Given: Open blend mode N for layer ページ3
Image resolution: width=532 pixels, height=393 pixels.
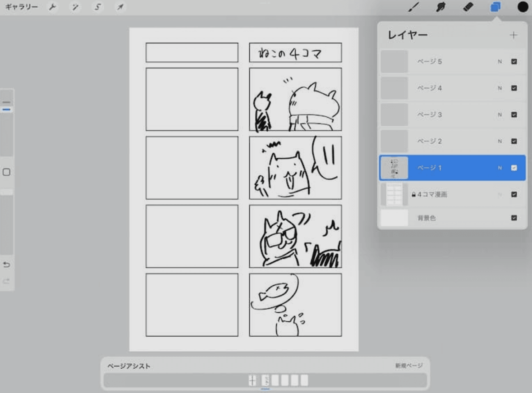Looking at the screenshot, I should point(499,114).
